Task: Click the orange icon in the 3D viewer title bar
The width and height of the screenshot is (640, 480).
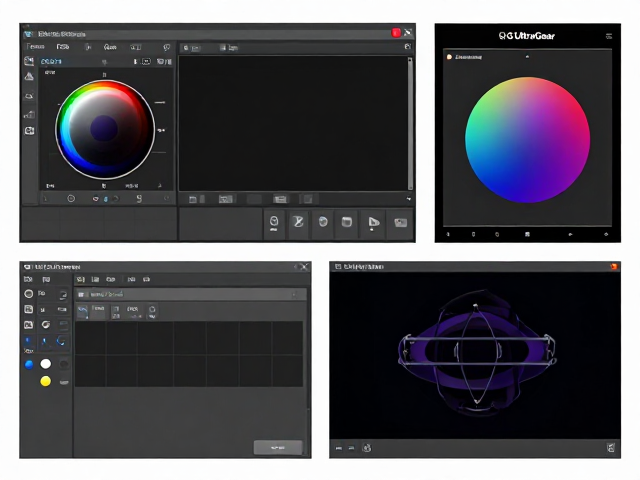Action: [613, 267]
